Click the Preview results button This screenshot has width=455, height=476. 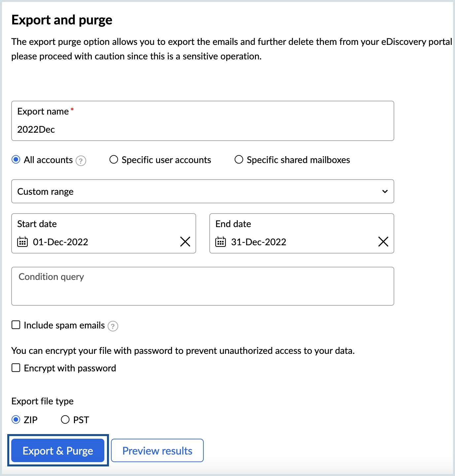coord(157,450)
